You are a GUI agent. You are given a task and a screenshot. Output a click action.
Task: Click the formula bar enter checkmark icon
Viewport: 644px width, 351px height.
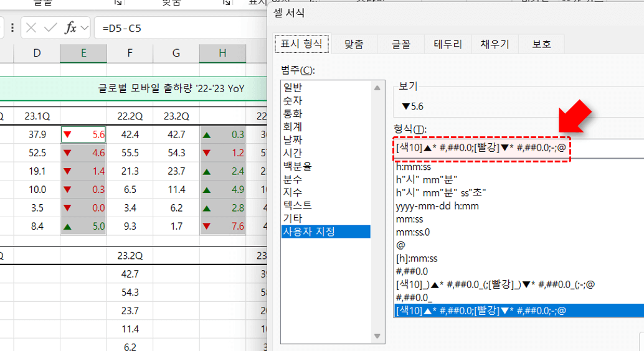tap(50, 28)
